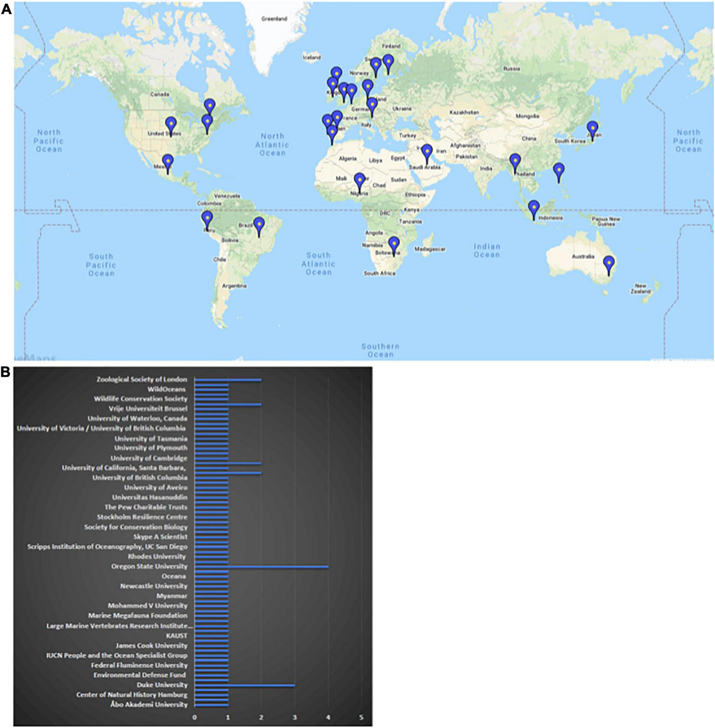This screenshot has height=728, width=715.
Task: Click the James Cook University label
Action: tap(151, 645)
